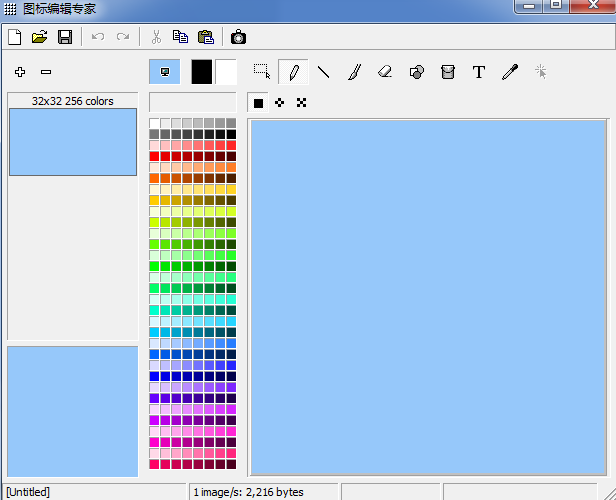Select the solid square brush shape
This screenshot has height=500, width=616.
coord(259,103)
